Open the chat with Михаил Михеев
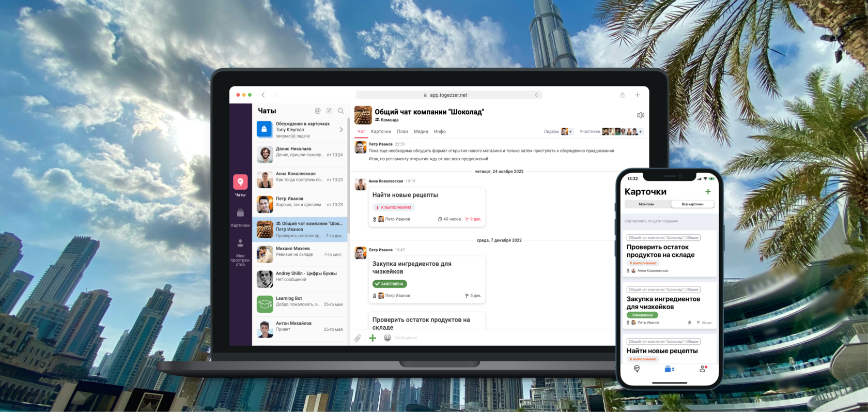Screen dimensions: 868x412 click(x=300, y=254)
